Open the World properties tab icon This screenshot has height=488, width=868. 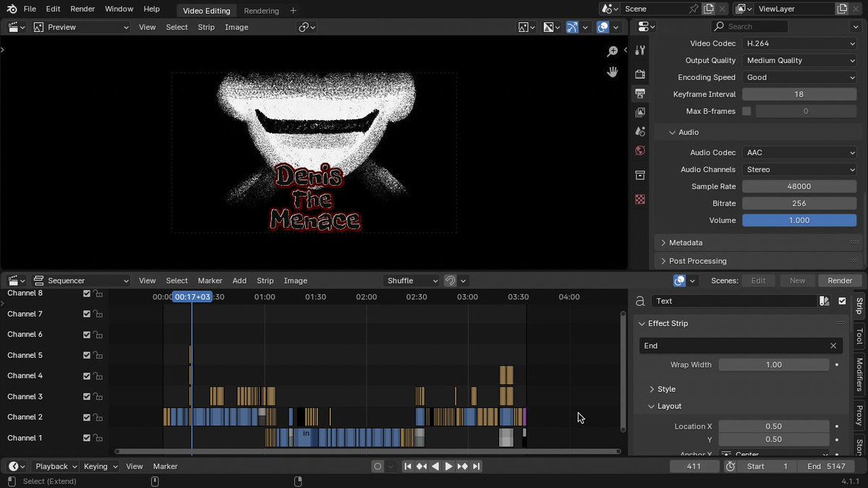click(640, 150)
